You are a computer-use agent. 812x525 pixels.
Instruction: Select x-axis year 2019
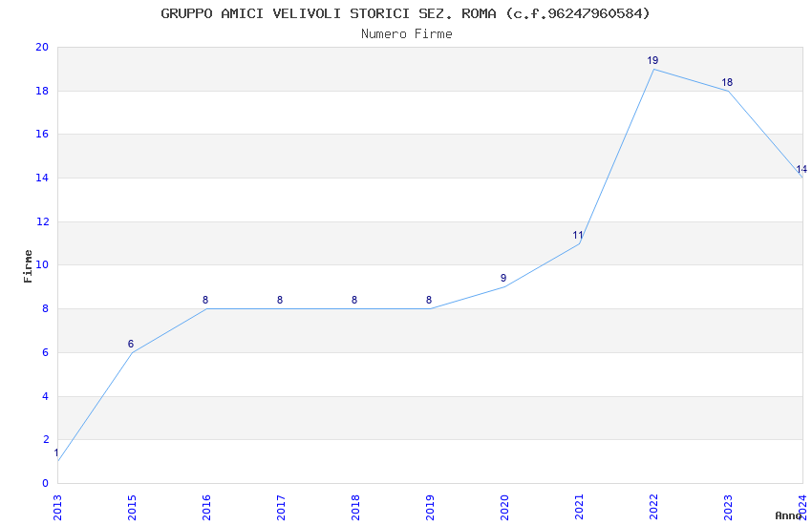(430, 507)
